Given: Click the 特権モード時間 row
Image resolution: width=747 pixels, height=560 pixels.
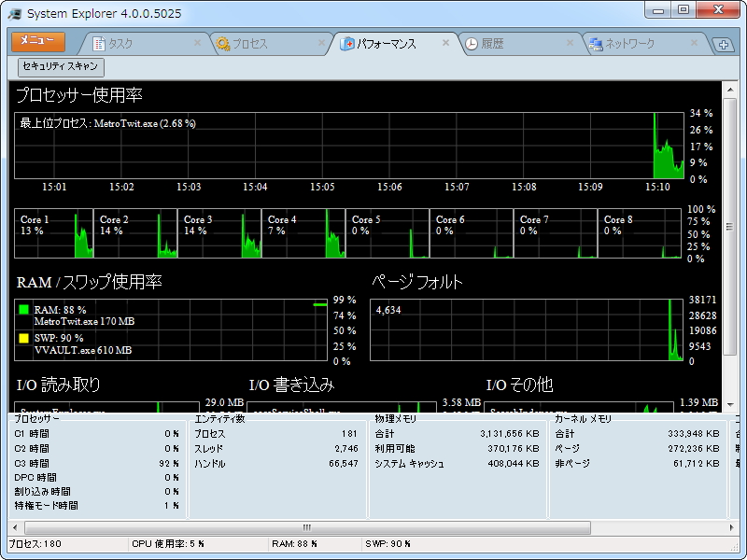Looking at the screenshot, I should [x=97, y=505].
